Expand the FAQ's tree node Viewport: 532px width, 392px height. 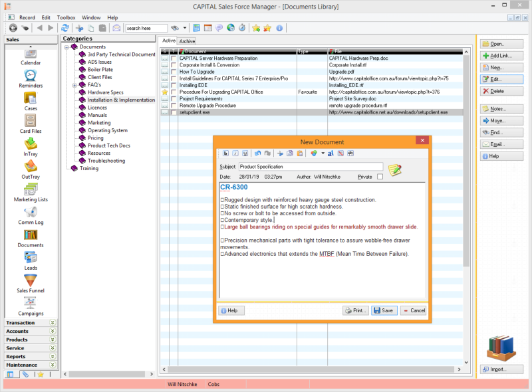[x=74, y=85]
